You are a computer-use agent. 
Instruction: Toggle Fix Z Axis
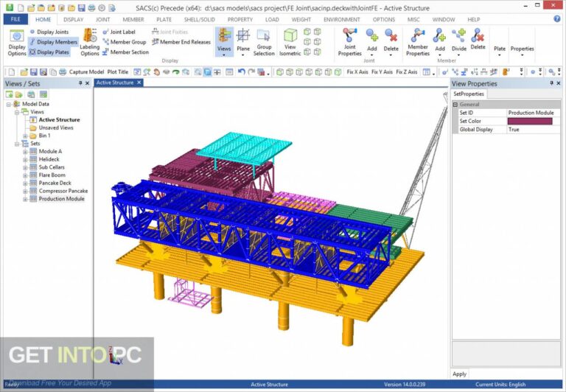point(407,71)
